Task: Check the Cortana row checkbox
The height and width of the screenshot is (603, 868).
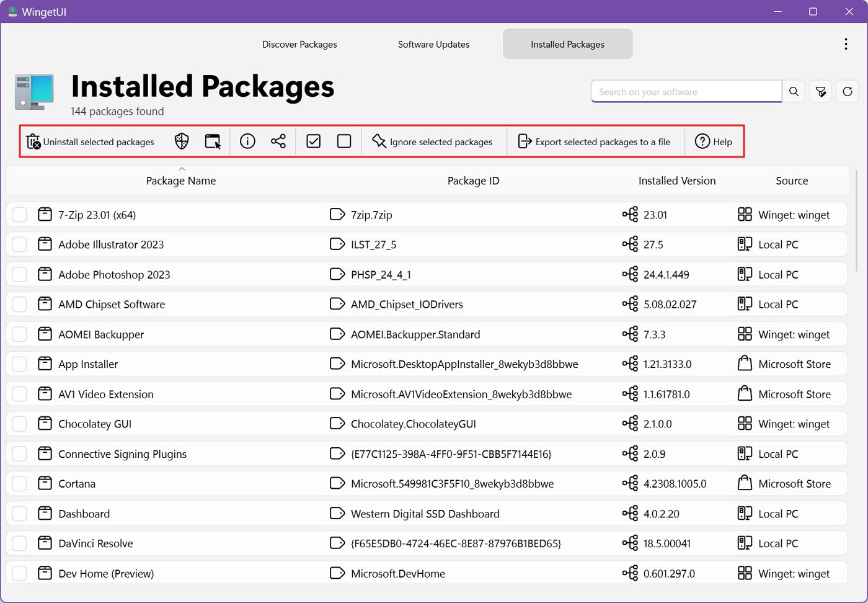Action: click(20, 484)
